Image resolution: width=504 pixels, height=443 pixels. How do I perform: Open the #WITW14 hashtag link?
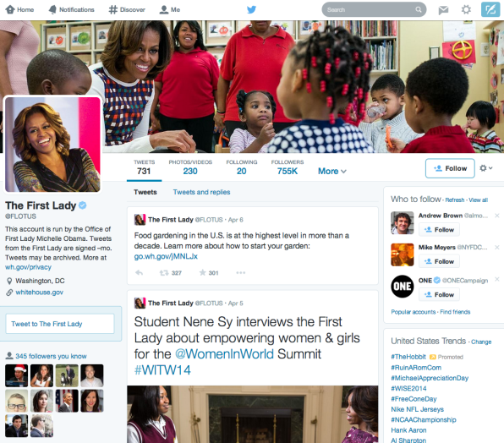(162, 370)
